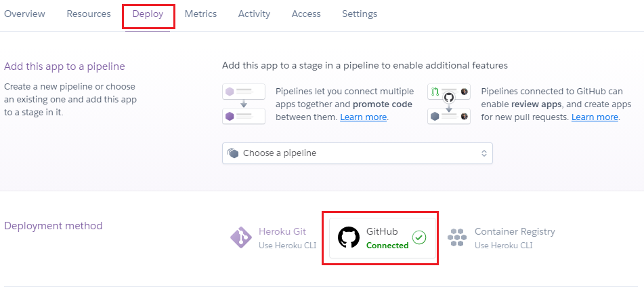
Task: Click the GitHub review apps diagram icon
Action: tap(449, 104)
